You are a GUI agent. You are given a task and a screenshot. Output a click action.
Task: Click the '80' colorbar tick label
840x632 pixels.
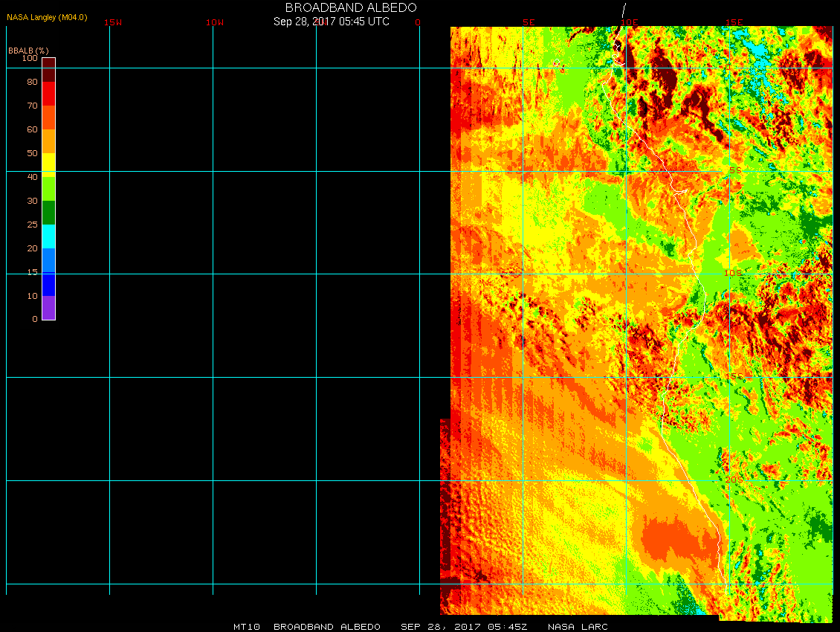click(x=32, y=82)
